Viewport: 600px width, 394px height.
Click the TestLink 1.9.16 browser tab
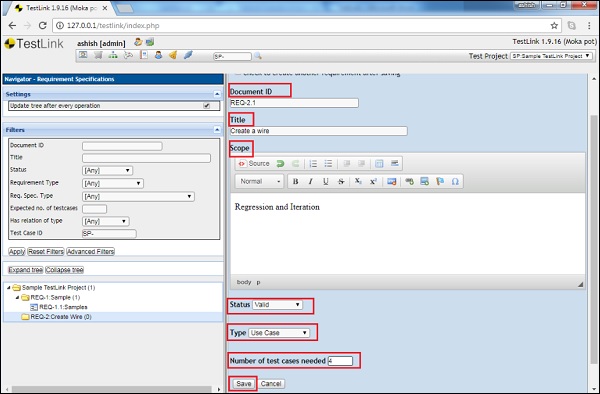pyautogui.click(x=61, y=8)
